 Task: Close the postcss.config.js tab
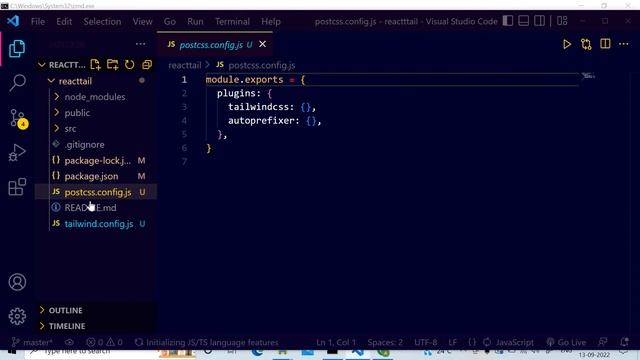262,44
